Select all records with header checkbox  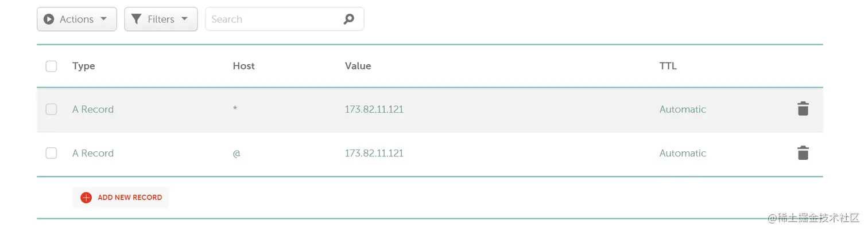click(51, 66)
